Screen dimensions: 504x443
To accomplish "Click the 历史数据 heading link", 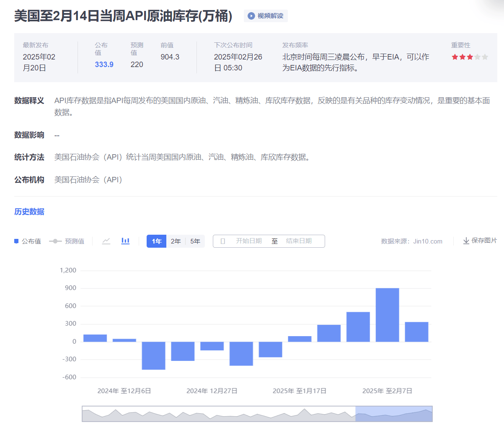I will click(x=29, y=212).
